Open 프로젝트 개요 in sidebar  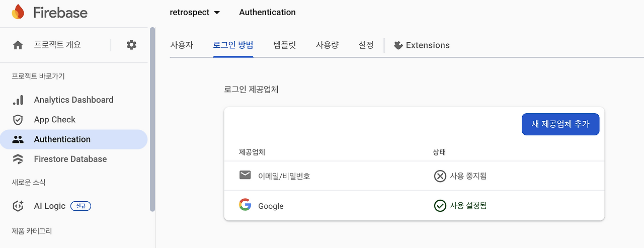(x=57, y=45)
